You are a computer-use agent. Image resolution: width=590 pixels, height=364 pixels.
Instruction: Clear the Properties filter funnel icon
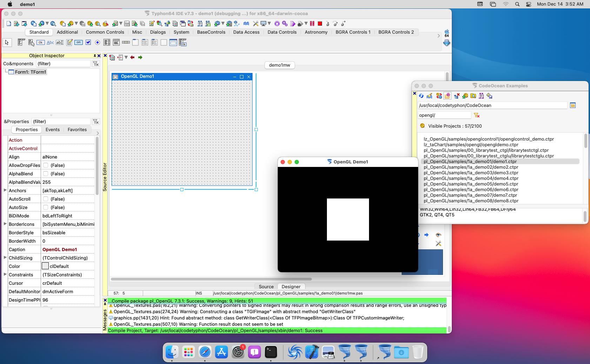pos(96,121)
